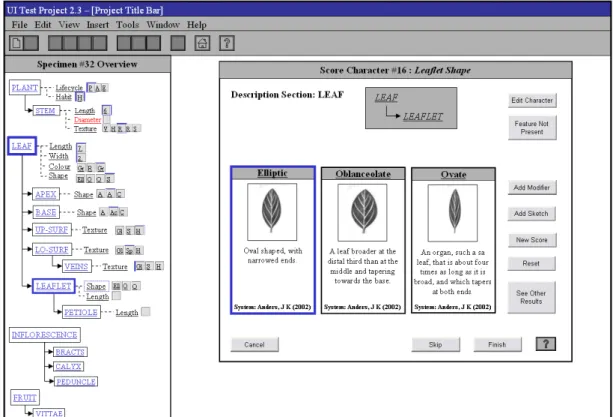The width and height of the screenshot is (613, 417).
Task: Select the LO-SURF node in tree
Action: (x=52, y=249)
